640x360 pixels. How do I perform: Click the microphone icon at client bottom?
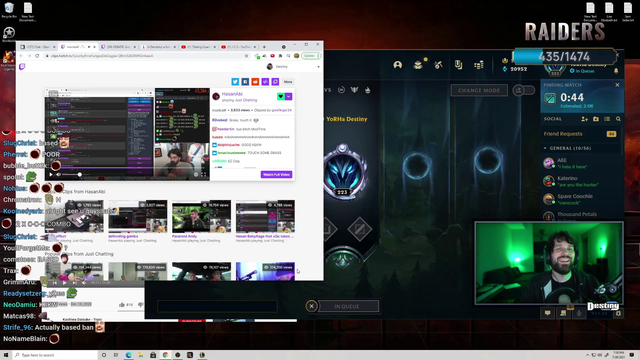pyautogui.click(x=579, y=313)
